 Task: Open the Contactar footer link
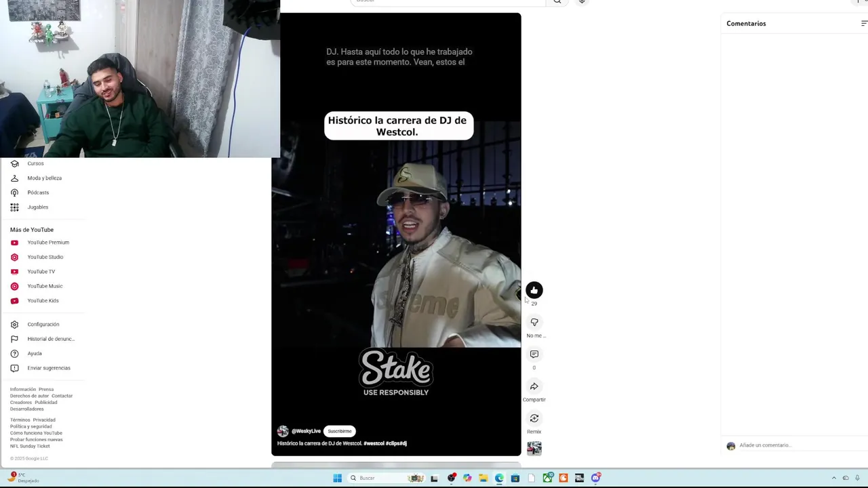tap(62, 396)
